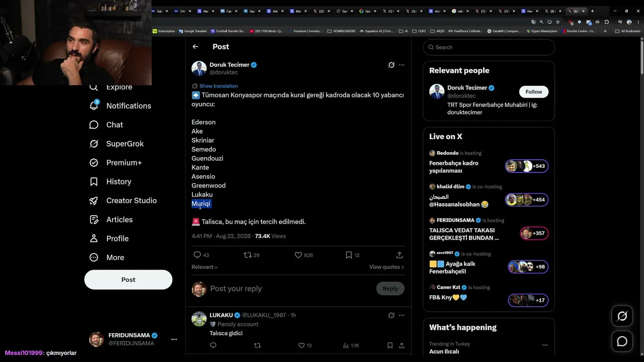Reply to the LUKAKU comment via comment icon
The width and height of the screenshot is (644, 362).
pos(213,345)
